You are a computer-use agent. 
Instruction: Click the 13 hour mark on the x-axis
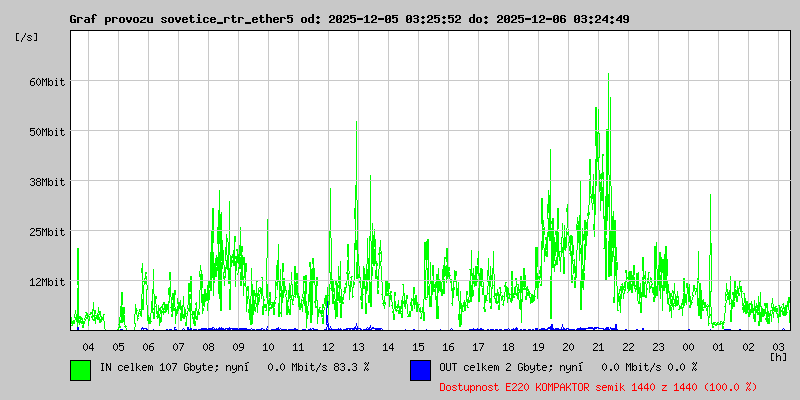[358, 346]
